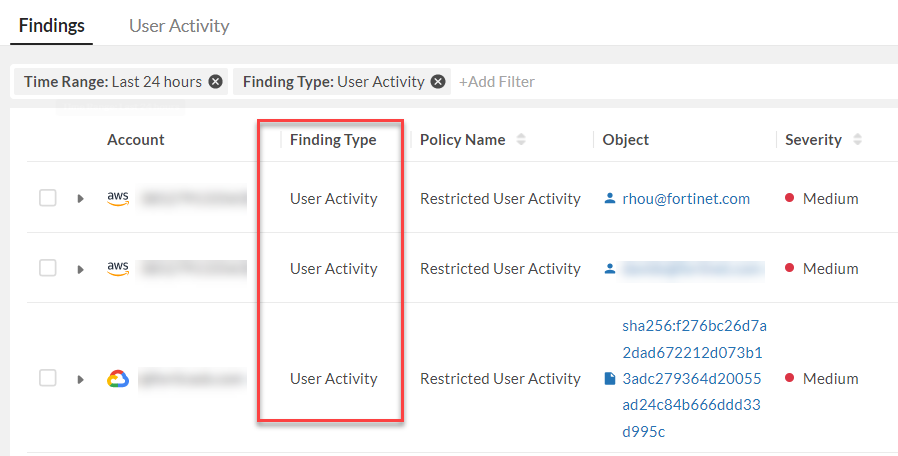
Task: Tick the checkbox for second AWS finding
Action: click(x=48, y=268)
